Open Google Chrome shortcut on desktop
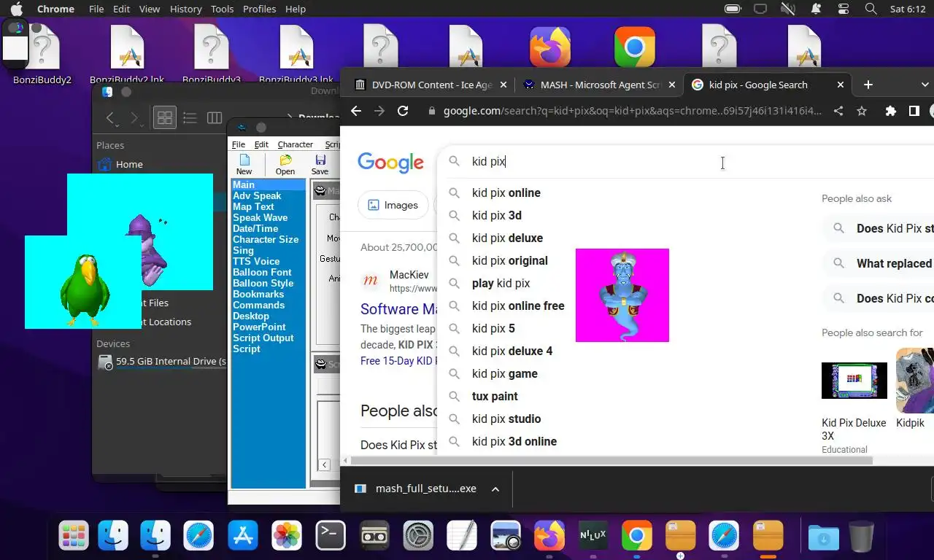934x560 pixels. 635,48
